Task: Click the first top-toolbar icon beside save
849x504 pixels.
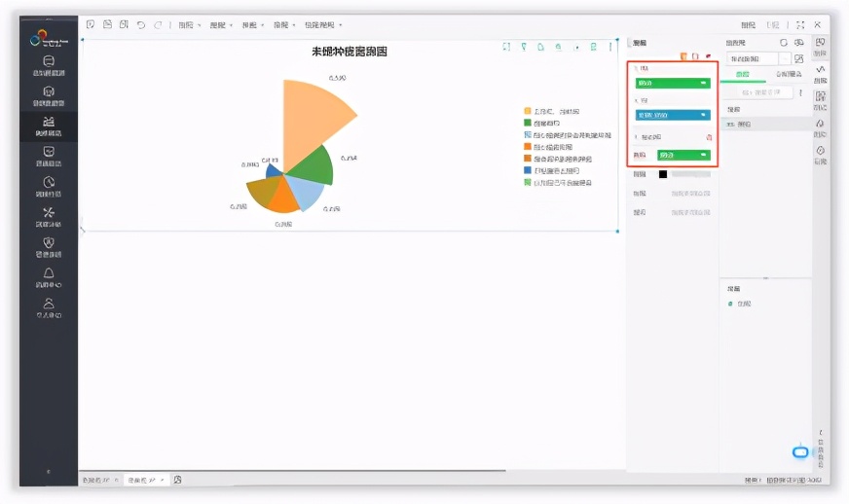Action: click(x=91, y=24)
